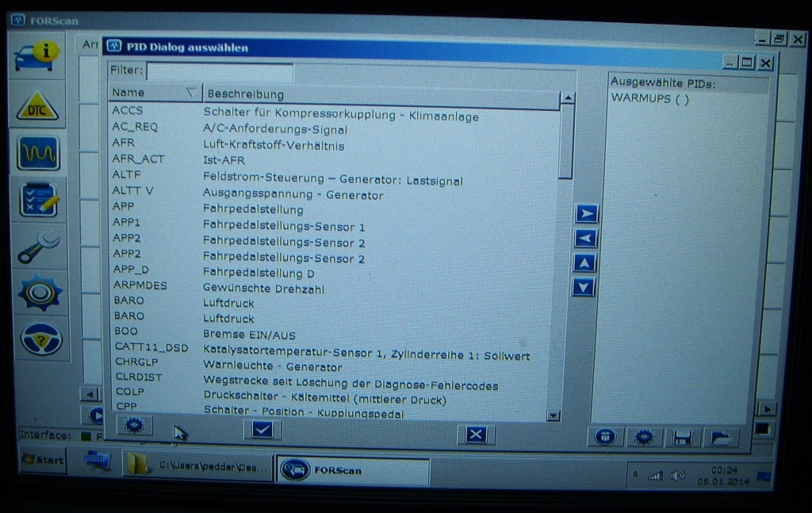Select the ACCS row

pyautogui.click(x=334, y=113)
